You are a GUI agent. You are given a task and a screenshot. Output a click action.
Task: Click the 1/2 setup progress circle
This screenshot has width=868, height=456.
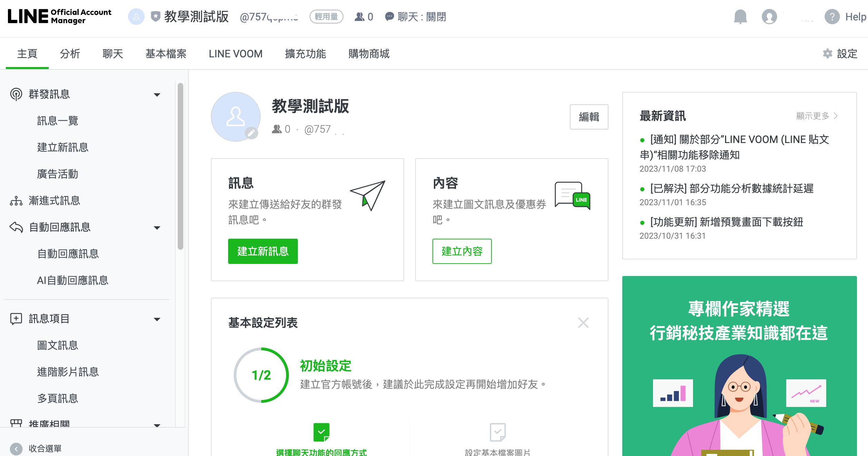[261, 375]
